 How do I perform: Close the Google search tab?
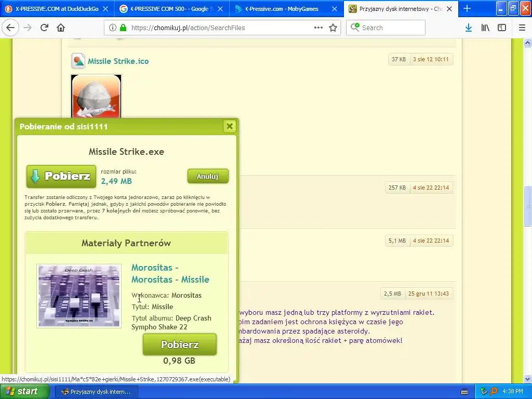coord(220,9)
